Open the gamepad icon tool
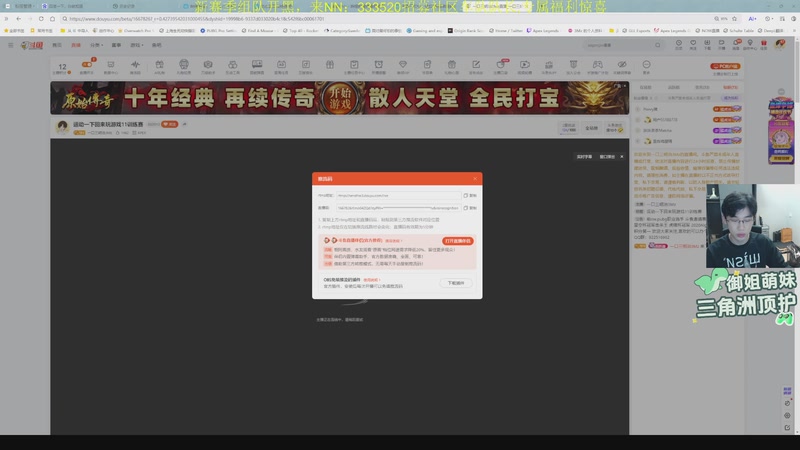This screenshot has width=800, height=450. pos(597,67)
